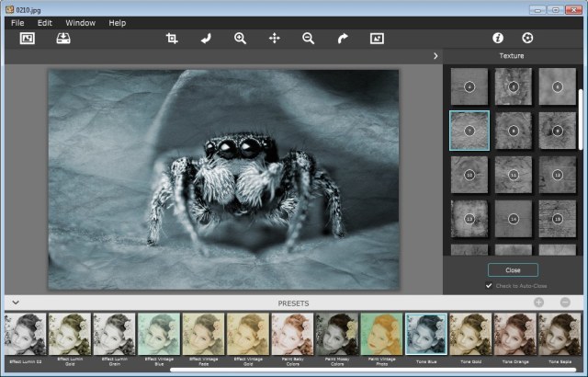588x377 pixels.
Task: Apply the Tone Gold preset
Action: click(x=470, y=336)
